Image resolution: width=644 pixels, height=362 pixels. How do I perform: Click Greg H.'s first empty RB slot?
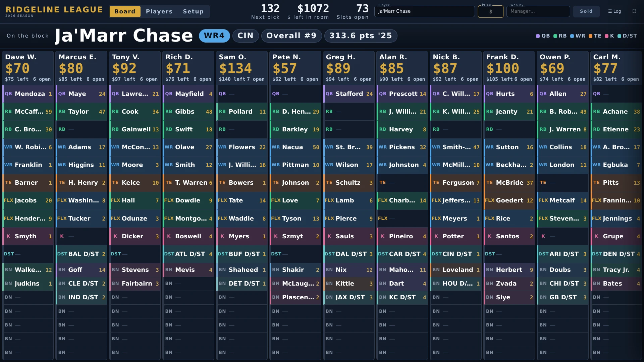(x=349, y=112)
